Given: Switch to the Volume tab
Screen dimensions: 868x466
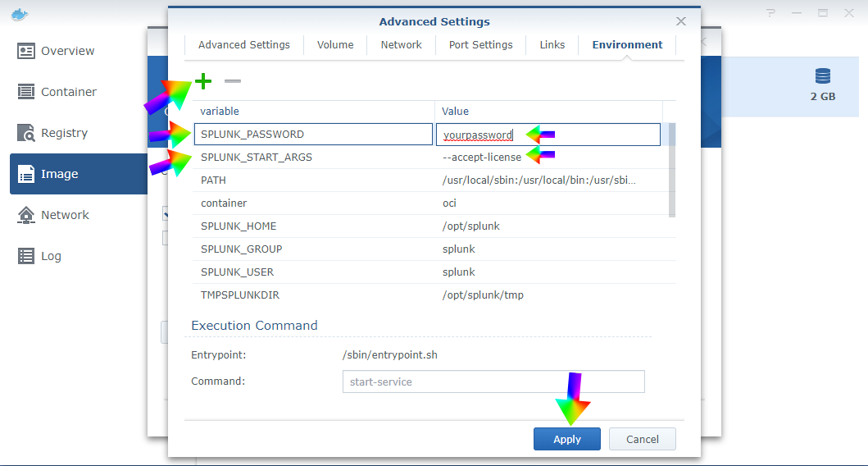Looking at the screenshot, I should [x=335, y=45].
